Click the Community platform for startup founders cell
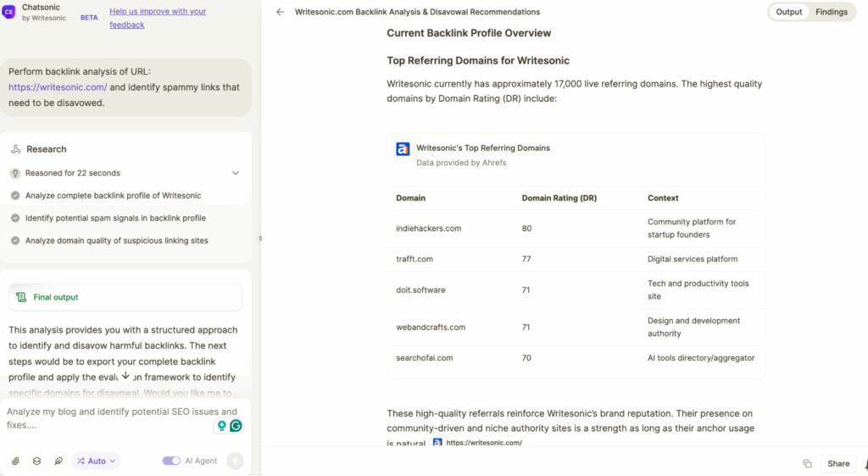The height and width of the screenshot is (476, 868). 692,228
